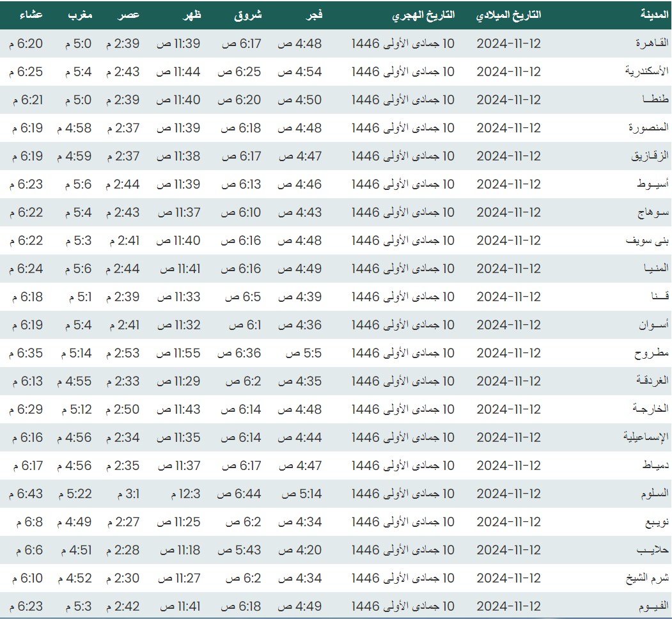Click the شرم الشيخ city name
This screenshot has width=672, height=619.
646,578
